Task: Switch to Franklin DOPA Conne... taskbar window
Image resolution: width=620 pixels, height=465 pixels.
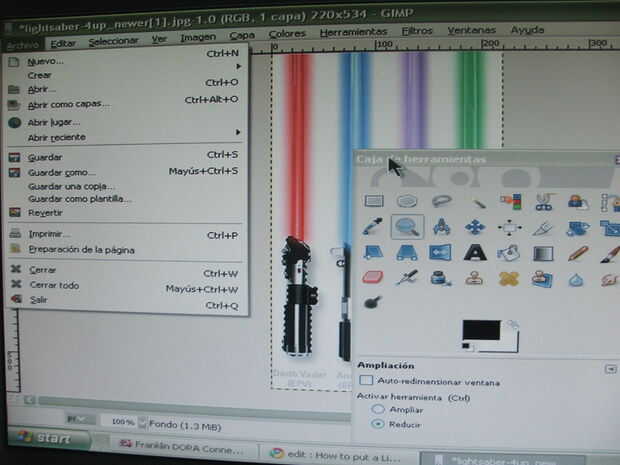Action: tap(182, 448)
